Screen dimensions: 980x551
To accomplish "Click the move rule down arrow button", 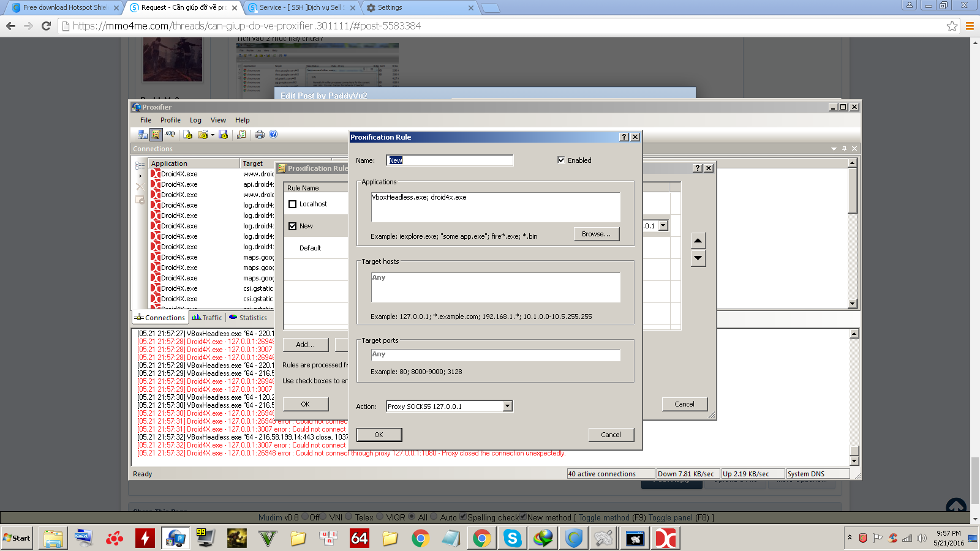I will point(698,258).
